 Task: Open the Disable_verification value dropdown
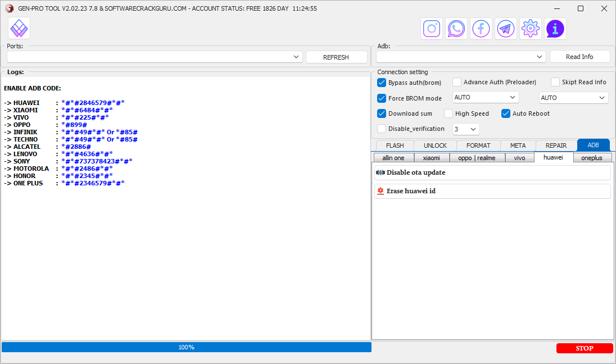(466, 129)
